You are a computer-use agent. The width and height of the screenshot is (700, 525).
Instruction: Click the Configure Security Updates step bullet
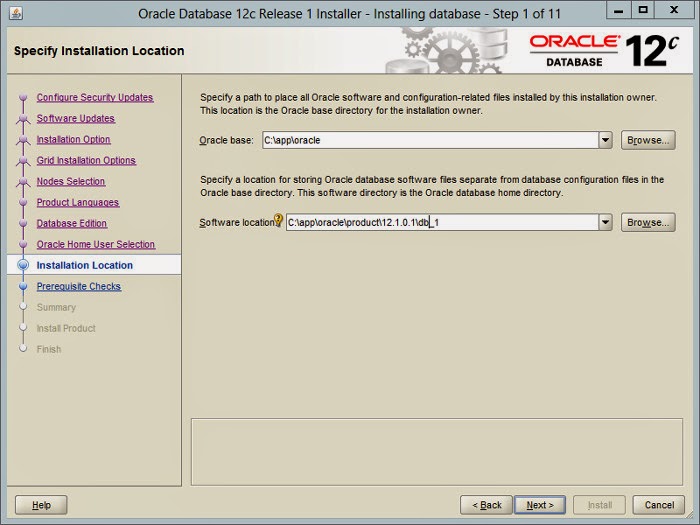[x=23, y=97]
